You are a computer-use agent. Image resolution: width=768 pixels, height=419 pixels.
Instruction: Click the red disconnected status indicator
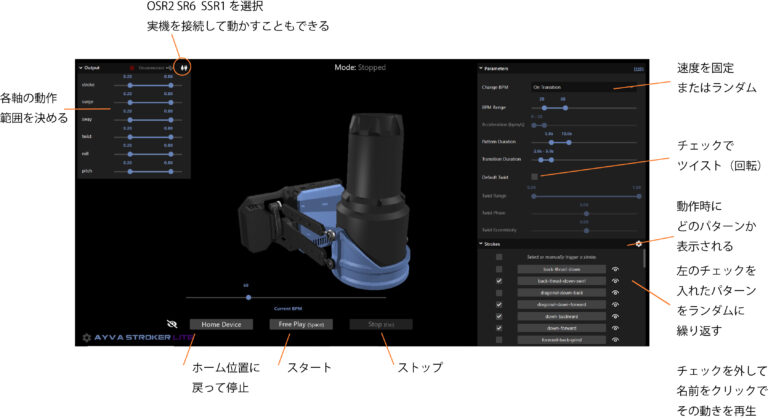(131, 68)
